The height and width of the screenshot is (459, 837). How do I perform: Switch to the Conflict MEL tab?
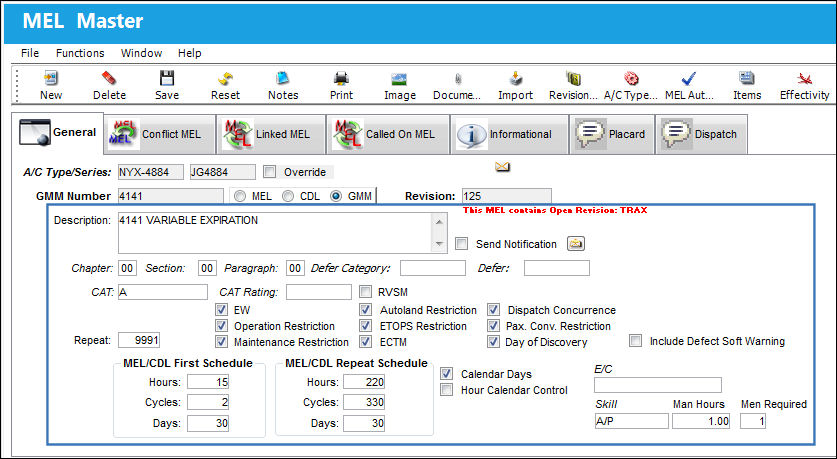click(160, 134)
